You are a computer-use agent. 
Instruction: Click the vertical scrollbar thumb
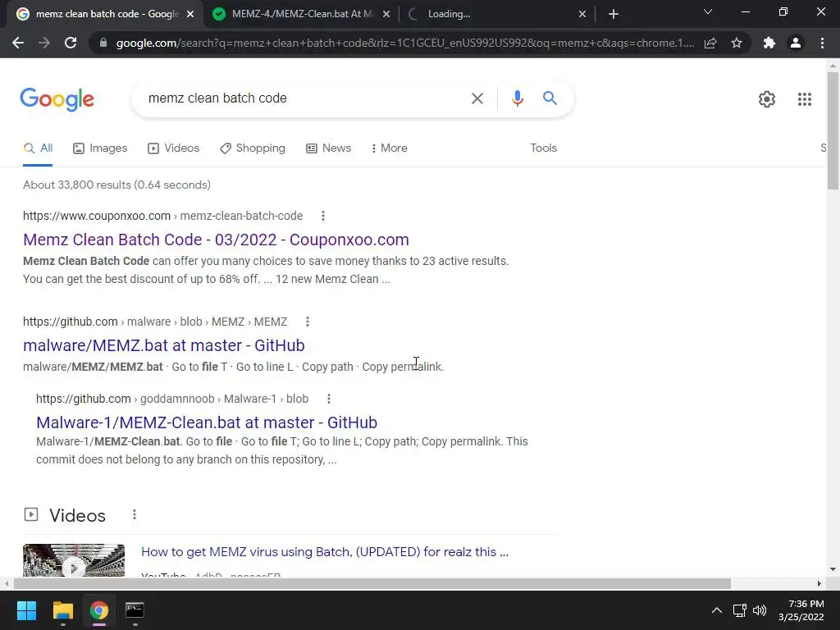click(x=833, y=130)
